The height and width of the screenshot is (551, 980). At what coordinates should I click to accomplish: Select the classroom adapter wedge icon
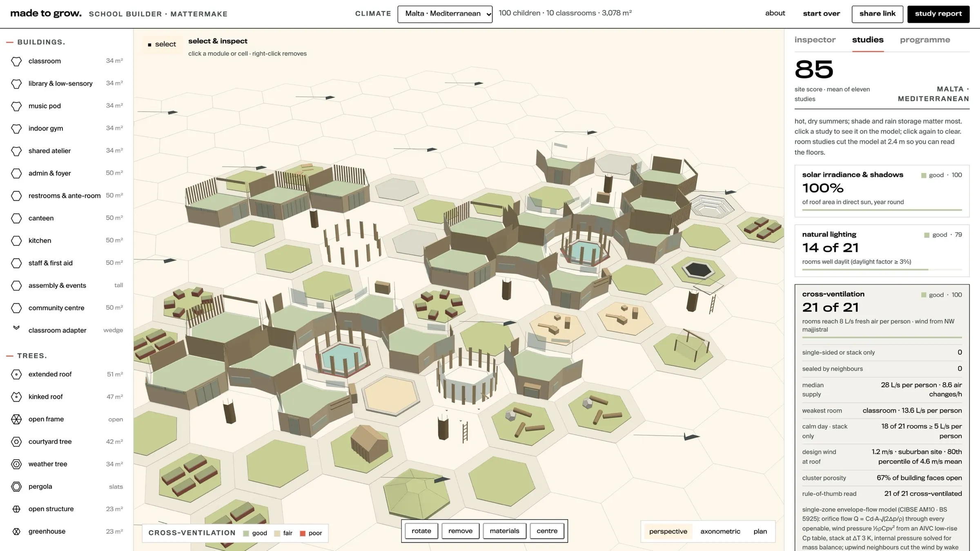pos(16,328)
